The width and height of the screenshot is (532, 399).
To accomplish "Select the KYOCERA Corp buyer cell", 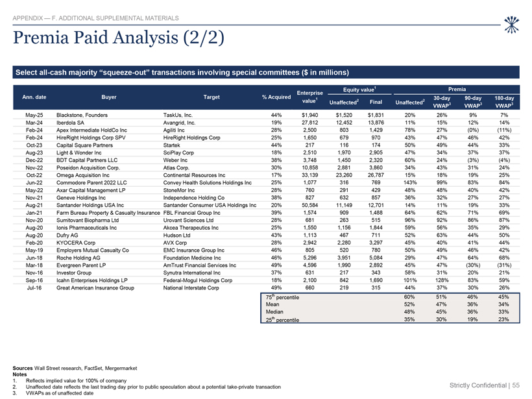I will point(76,243).
